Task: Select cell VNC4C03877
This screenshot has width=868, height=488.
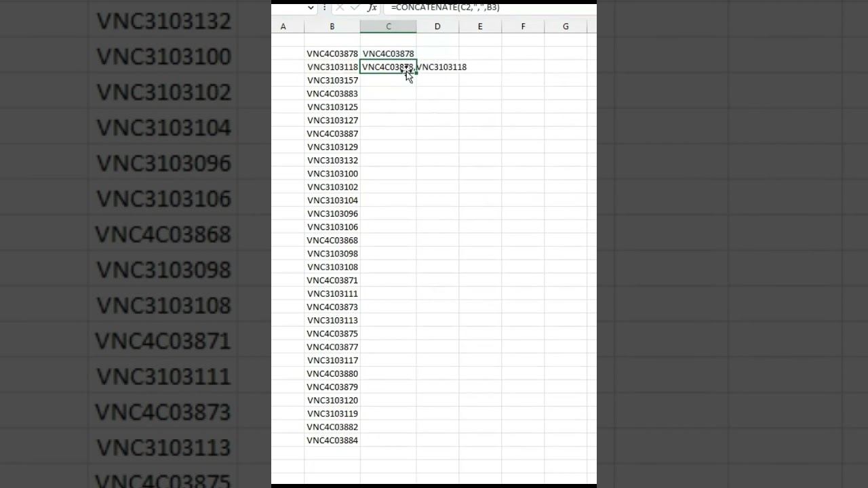Action: 332,347
